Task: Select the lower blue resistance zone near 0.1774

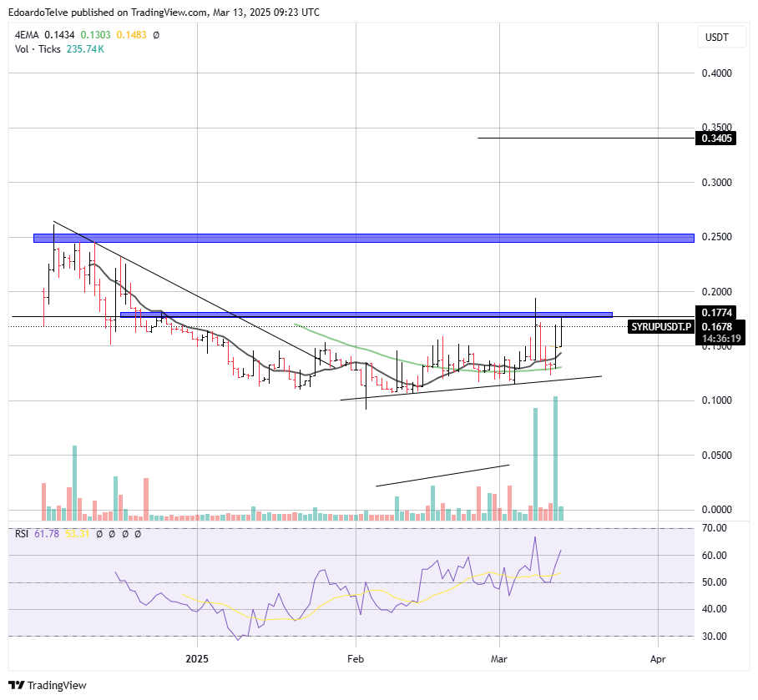Action: [366, 315]
